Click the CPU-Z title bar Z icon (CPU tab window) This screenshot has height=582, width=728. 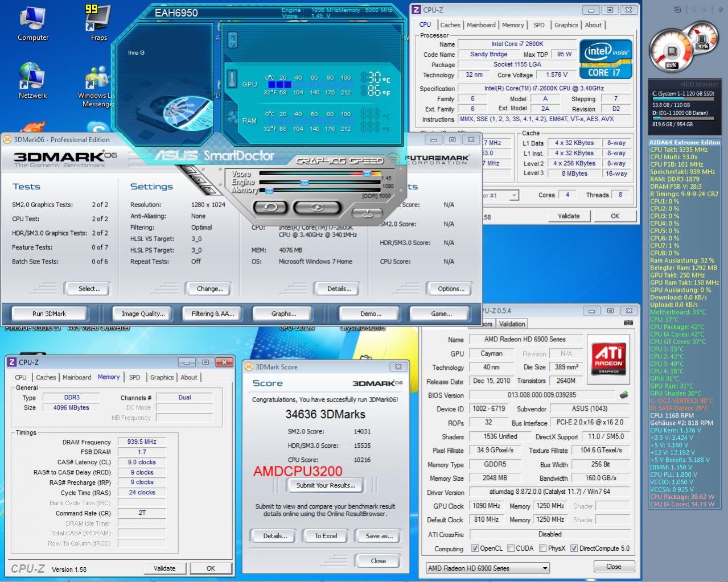click(x=417, y=10)
